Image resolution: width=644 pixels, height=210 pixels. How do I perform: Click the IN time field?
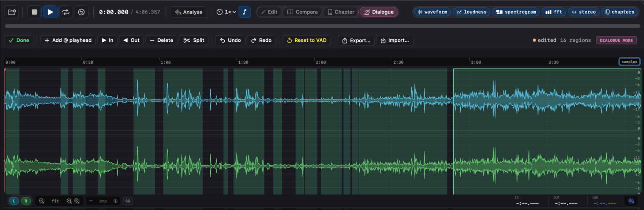527,203
